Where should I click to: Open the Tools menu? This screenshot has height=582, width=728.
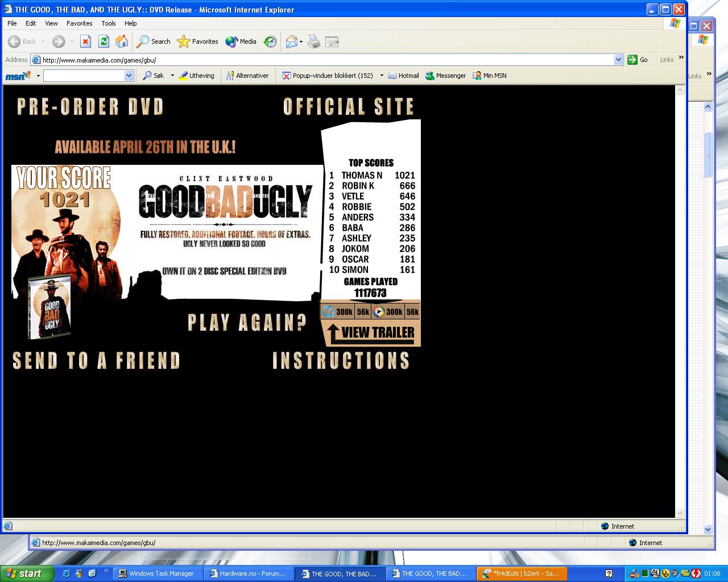tap(108, 23)
